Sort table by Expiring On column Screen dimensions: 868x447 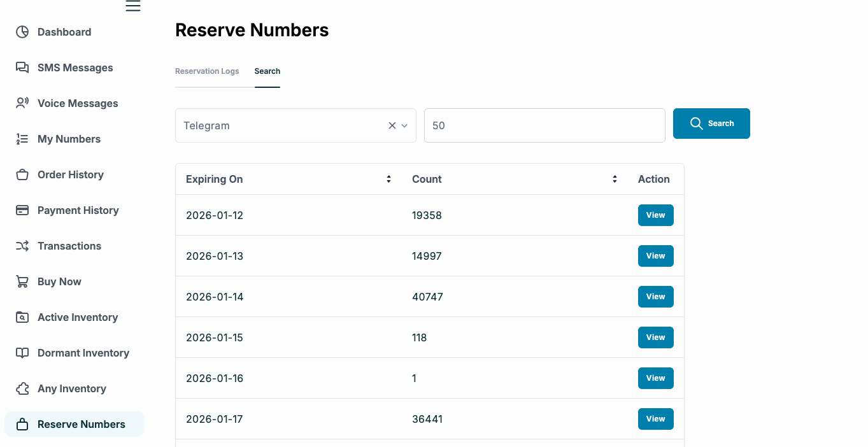click(x=388, y=179)
